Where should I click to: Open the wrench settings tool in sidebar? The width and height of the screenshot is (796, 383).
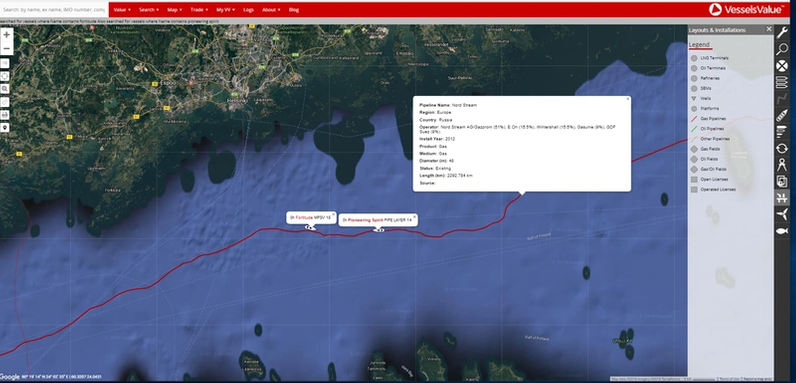click(x=782, y=33)
